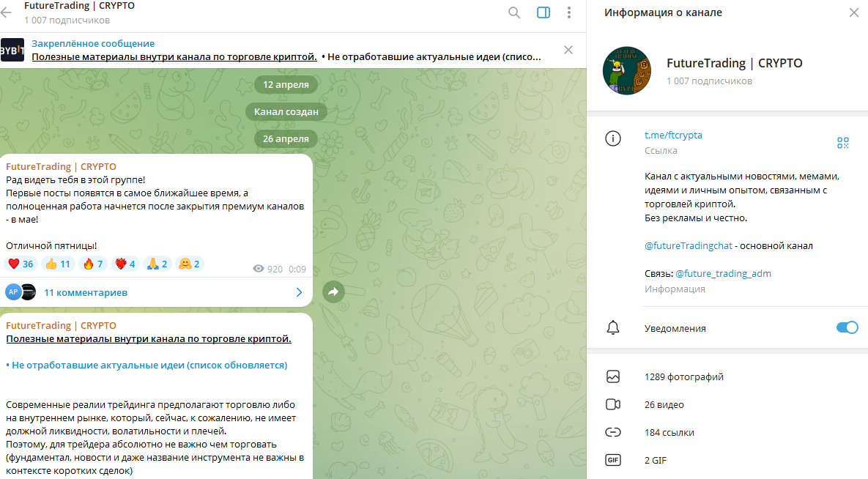The height and width of the screenshot is (479, 868).
Task: Click the 'Без рекламы и честно.' description line
Action: pos(696,218)
